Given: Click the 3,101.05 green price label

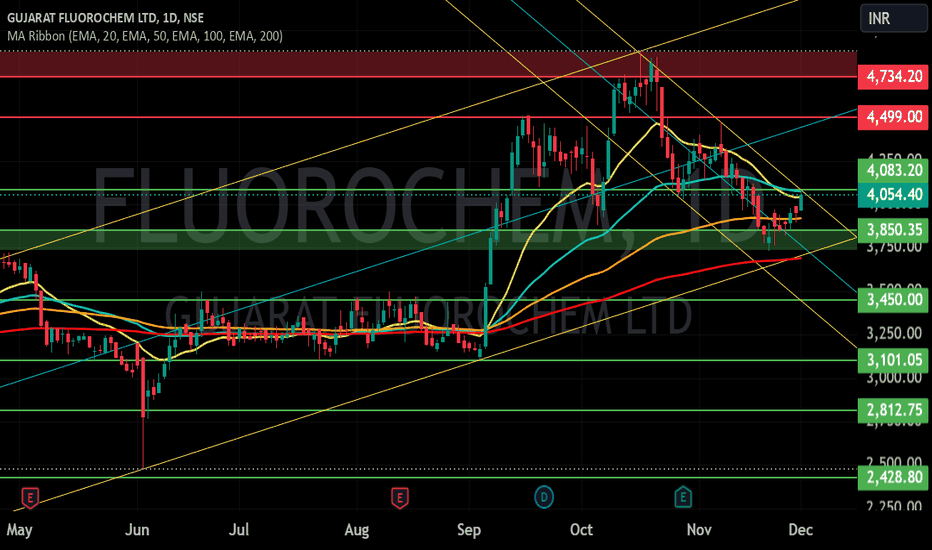Looking at the screenshot, I should point(893,360).
